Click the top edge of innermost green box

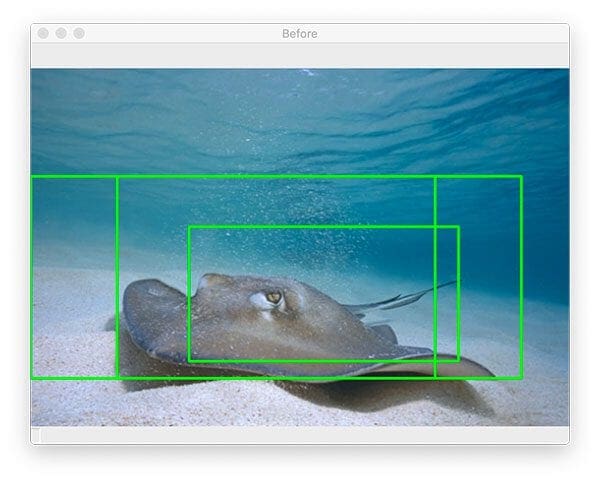click(320, 227)
